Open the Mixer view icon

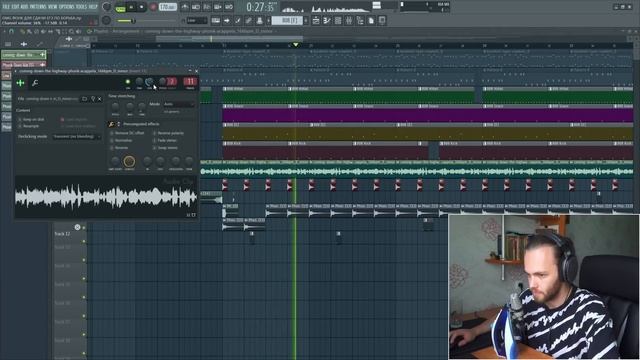349,20
